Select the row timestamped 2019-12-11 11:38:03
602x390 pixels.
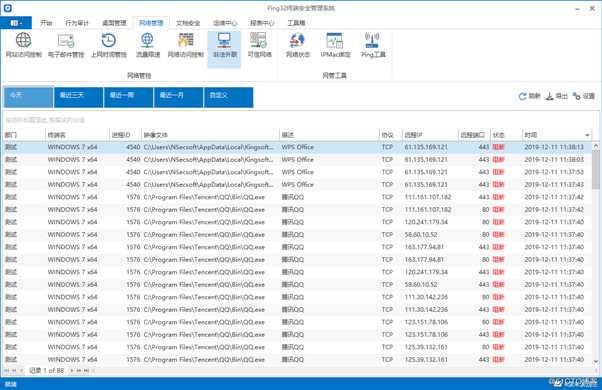point(298,159)
